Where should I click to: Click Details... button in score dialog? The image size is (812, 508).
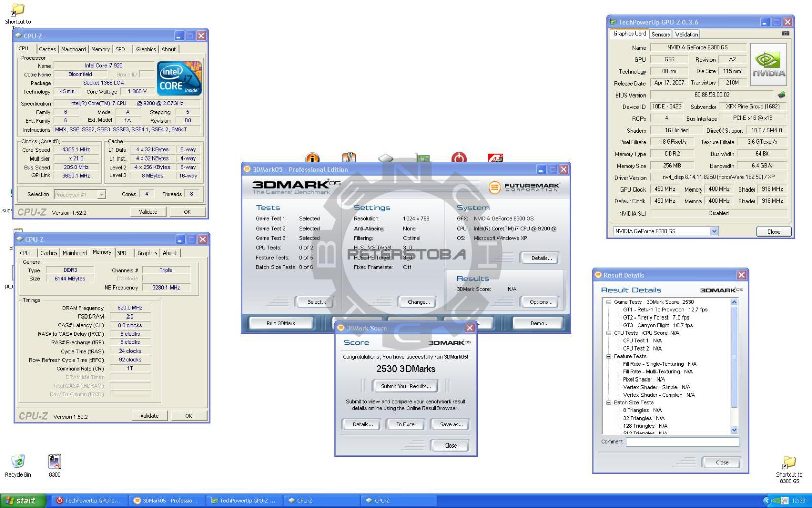click(x=363, y=424)
